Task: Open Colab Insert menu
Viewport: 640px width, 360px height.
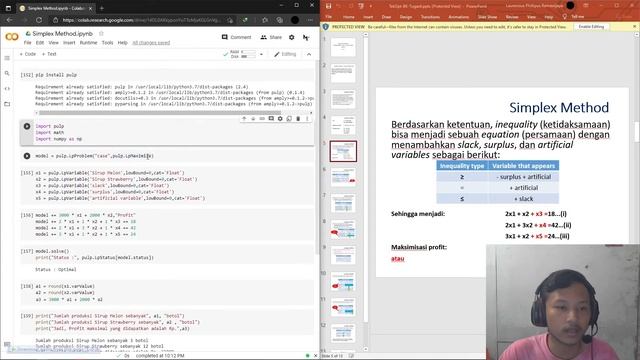Action: (69, 42)
